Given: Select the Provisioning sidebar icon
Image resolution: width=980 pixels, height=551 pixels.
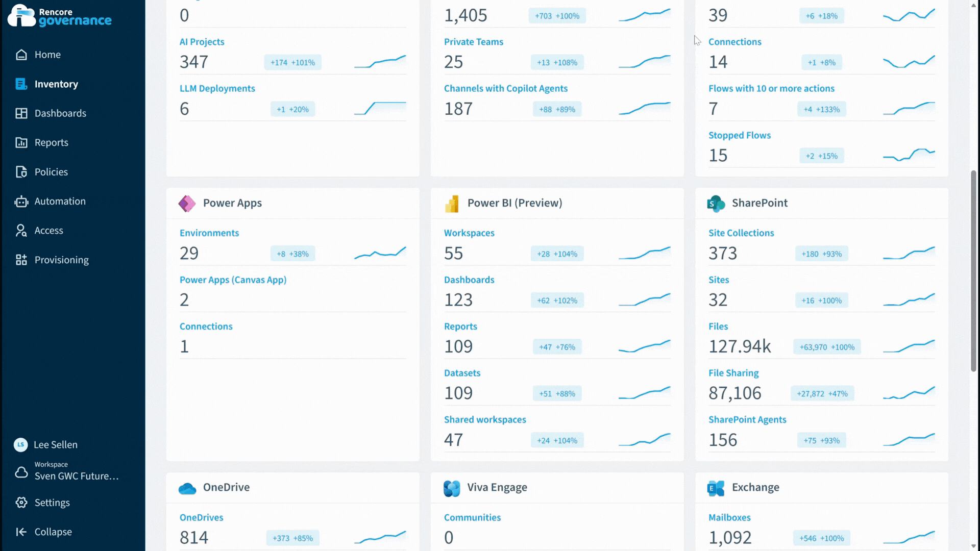Looking at the screenshot, I should [21, 260].
